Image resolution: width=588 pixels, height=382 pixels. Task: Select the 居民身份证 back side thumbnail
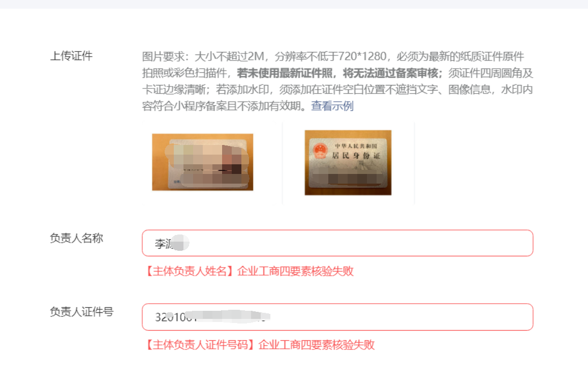[348, 162]
